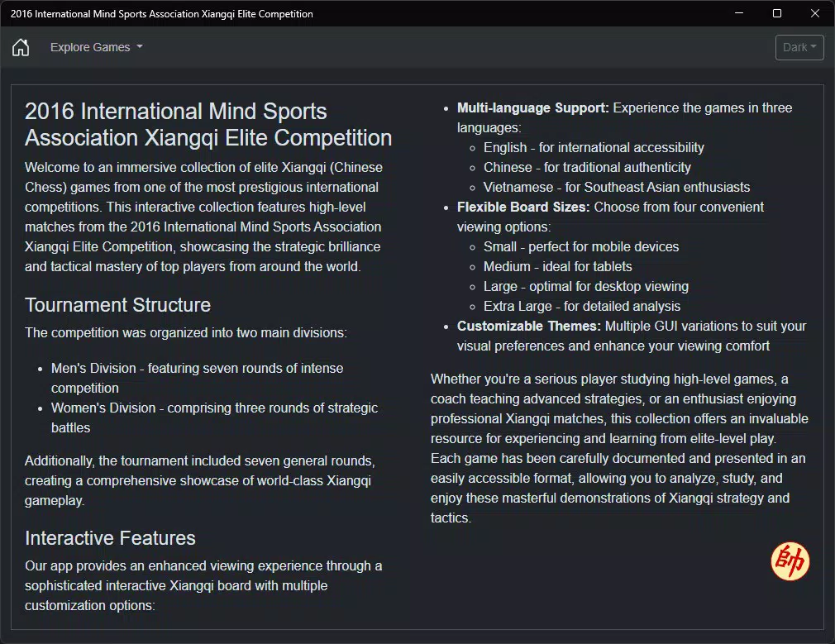Image resolution: width=835 pixels, height=644 pixels.
Task: Click the window title bar text
Action: [x=162, y=14]
